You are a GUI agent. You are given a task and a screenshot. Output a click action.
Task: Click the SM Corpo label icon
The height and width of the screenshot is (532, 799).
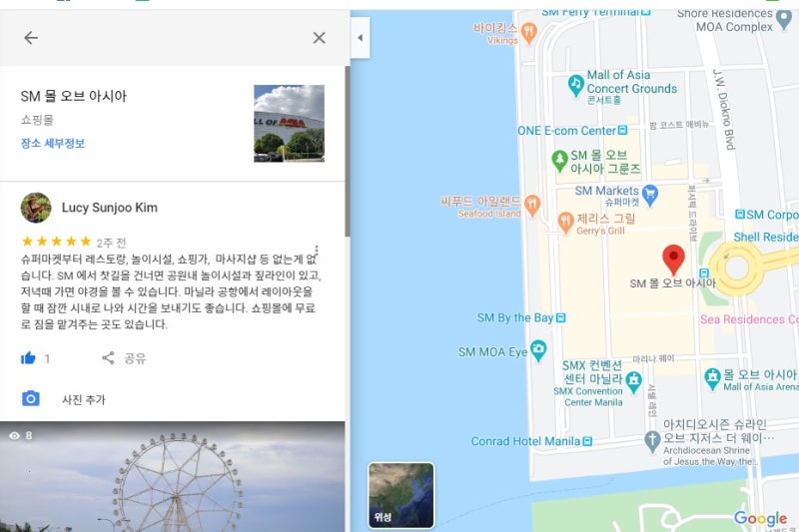pyautogui.click(x=740, y=215)
